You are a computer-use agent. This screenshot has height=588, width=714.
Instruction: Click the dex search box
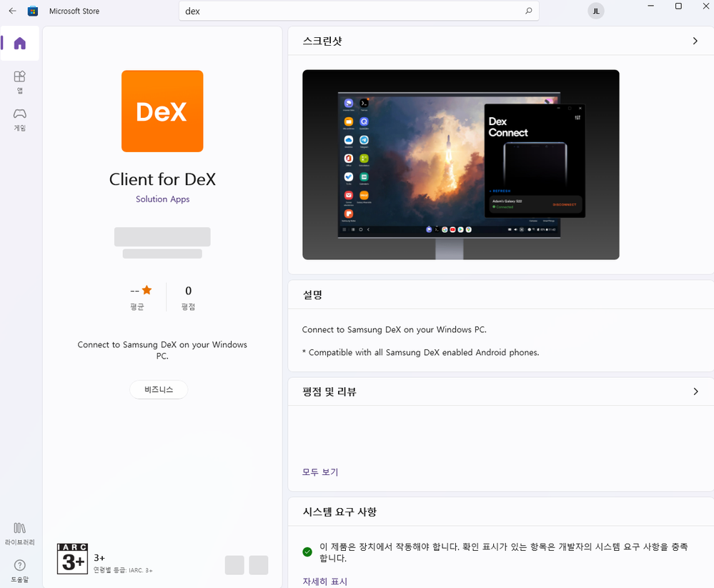[359, 11]
